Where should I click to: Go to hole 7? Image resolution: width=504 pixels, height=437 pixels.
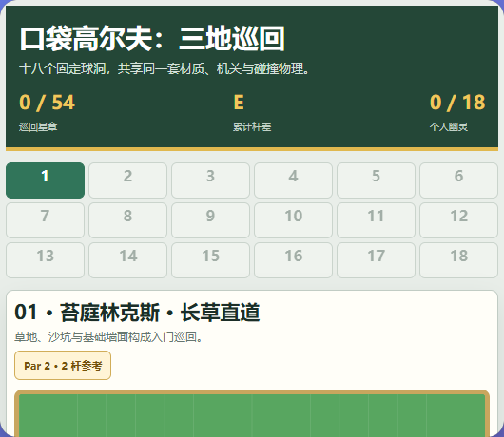pyautogui.click(x=45, y=220)
